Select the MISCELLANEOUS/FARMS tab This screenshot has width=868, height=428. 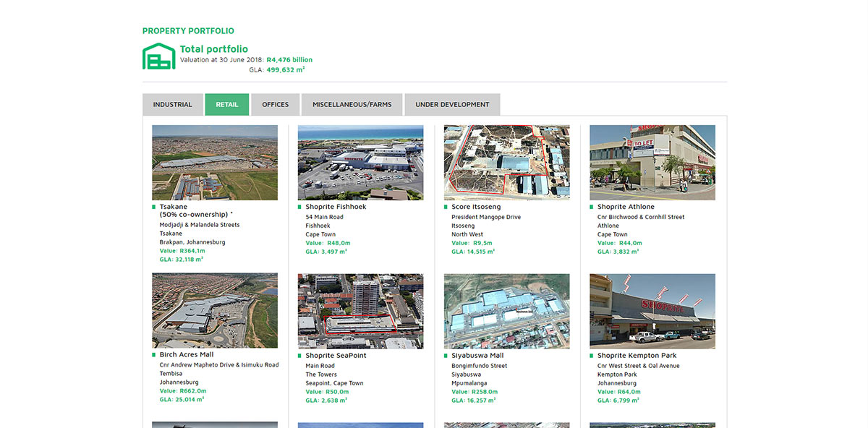tap(352, 104)
